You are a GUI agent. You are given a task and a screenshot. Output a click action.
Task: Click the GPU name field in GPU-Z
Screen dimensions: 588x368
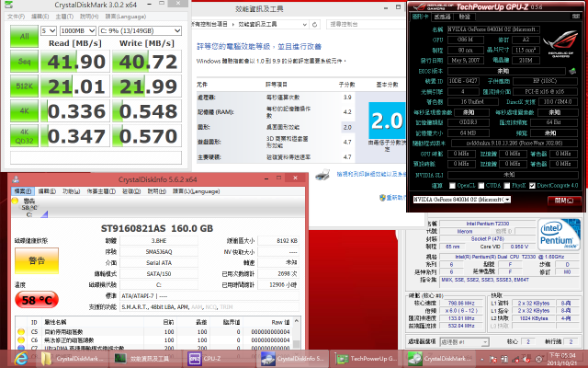pos(493,29)
